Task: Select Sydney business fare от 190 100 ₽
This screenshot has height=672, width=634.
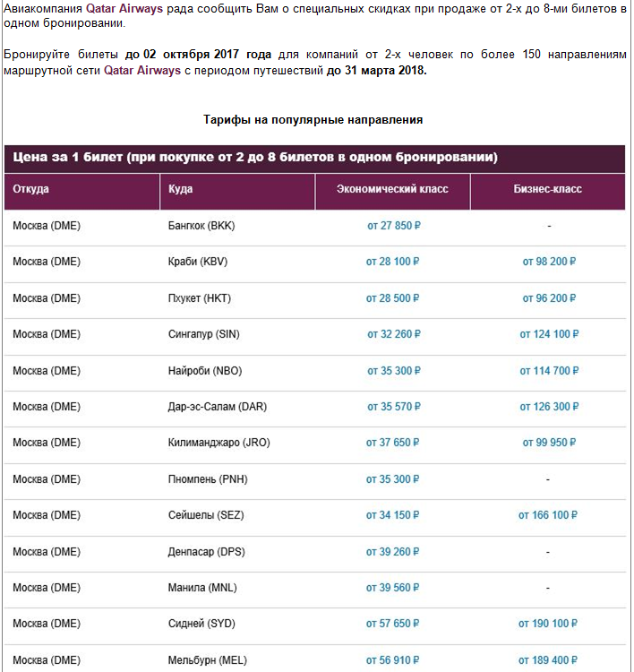Action: pyautogui.click(x=547, y=623)
